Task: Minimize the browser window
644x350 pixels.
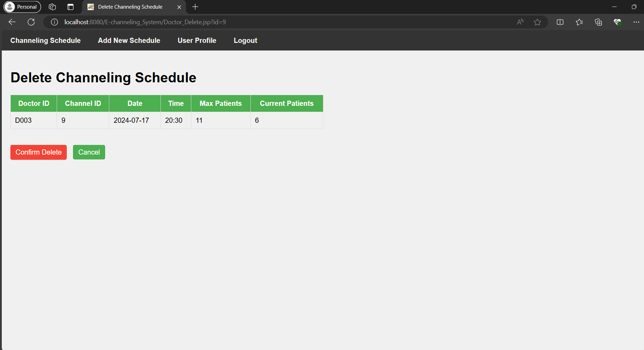Action: [x=614, y=7]
